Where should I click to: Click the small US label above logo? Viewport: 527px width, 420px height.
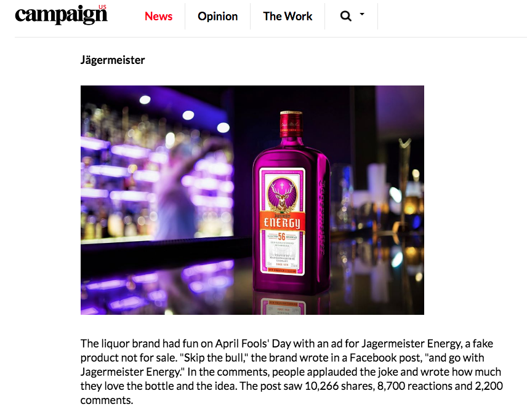click(102, 7)
